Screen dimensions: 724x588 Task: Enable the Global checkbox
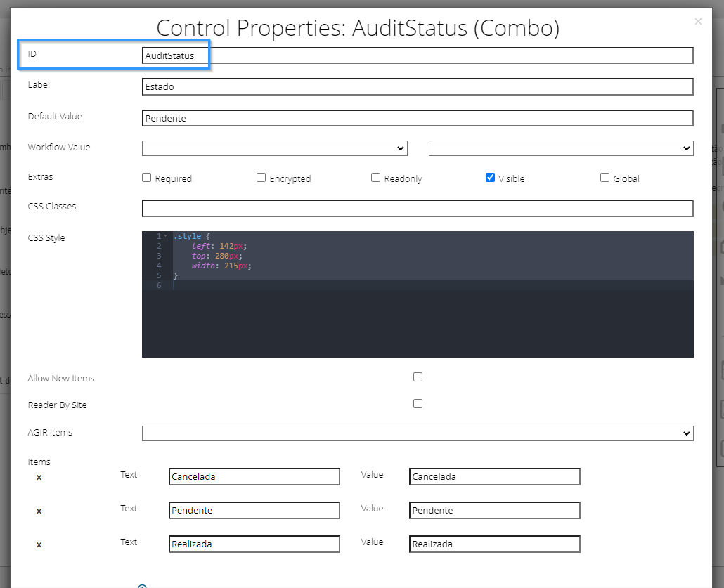605,178
